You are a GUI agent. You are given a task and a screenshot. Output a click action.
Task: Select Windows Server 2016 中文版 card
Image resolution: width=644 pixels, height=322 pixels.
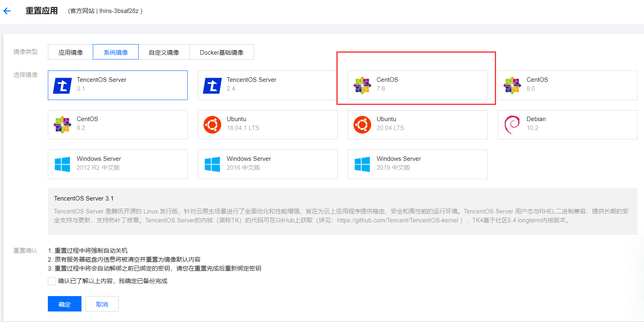(x=267, y=164)
